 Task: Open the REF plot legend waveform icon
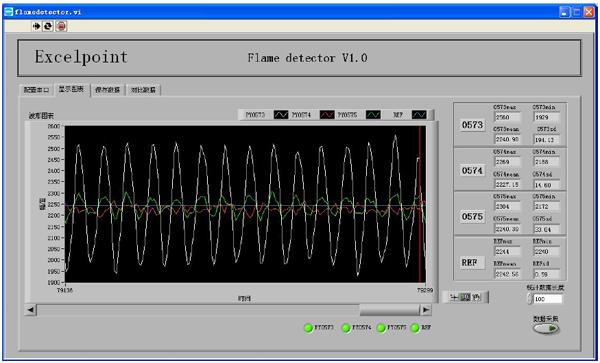coord(419,114)
